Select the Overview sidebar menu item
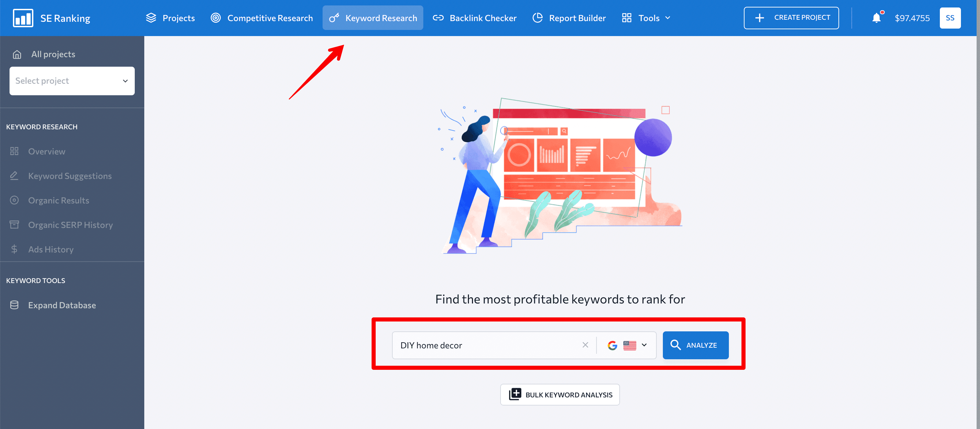 pos(47,151)
